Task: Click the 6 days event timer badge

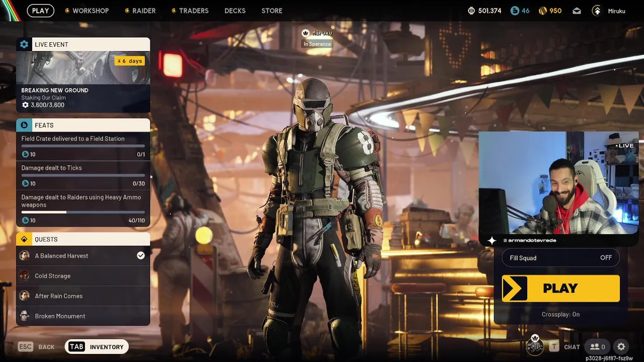Action: pyautogui.click(x=130, y=61)
